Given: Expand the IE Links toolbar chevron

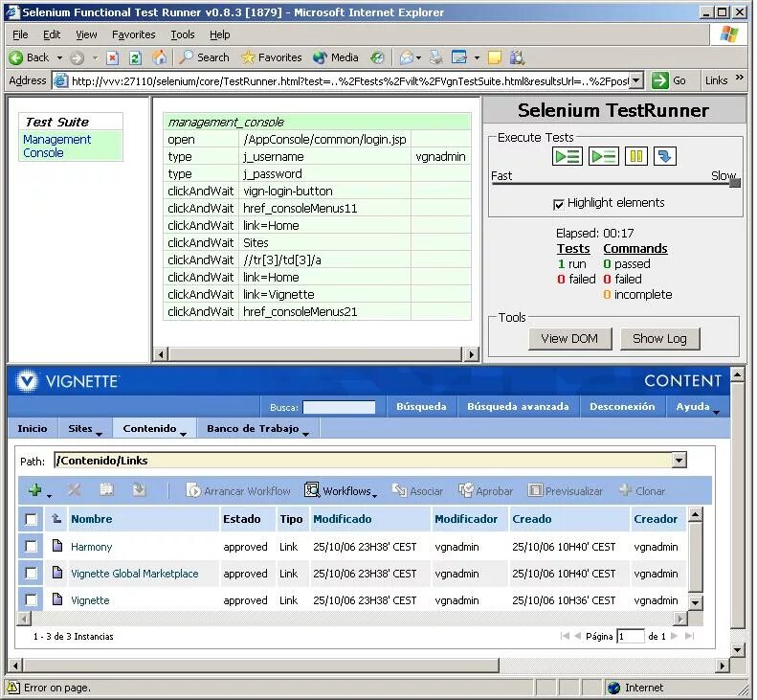Looking at the screenshot, I should 740,78.
